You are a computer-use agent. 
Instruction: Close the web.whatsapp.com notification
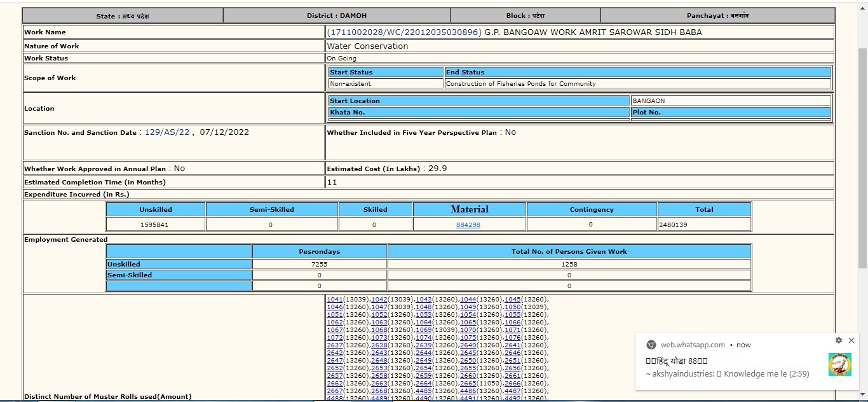[x=851, y=341]
